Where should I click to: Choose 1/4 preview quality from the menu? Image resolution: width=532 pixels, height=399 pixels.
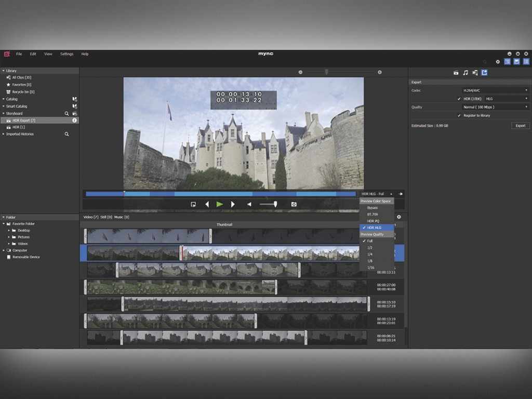point(370,254)
